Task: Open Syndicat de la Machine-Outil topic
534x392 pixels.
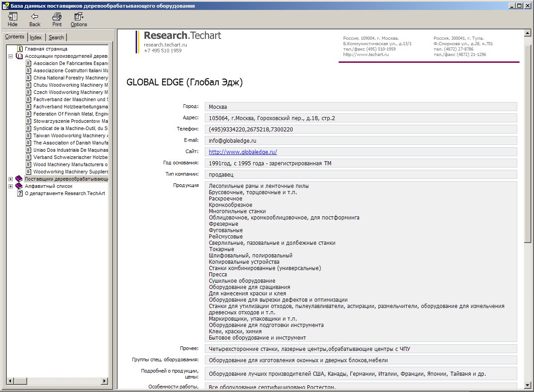Action: [x=71, y=128]
